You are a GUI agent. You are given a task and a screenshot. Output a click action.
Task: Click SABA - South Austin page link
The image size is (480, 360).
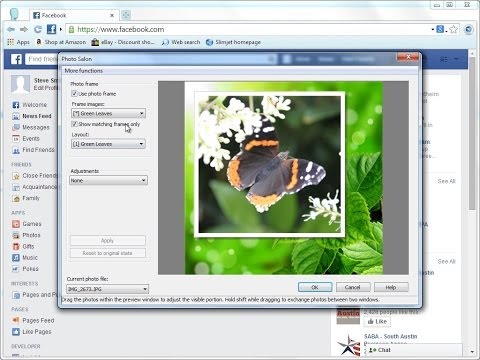tap(391, 336)
